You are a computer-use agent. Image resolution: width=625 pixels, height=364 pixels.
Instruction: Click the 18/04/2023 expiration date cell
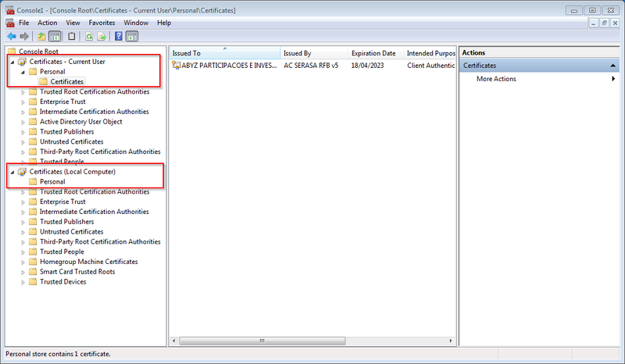(367, 66)
